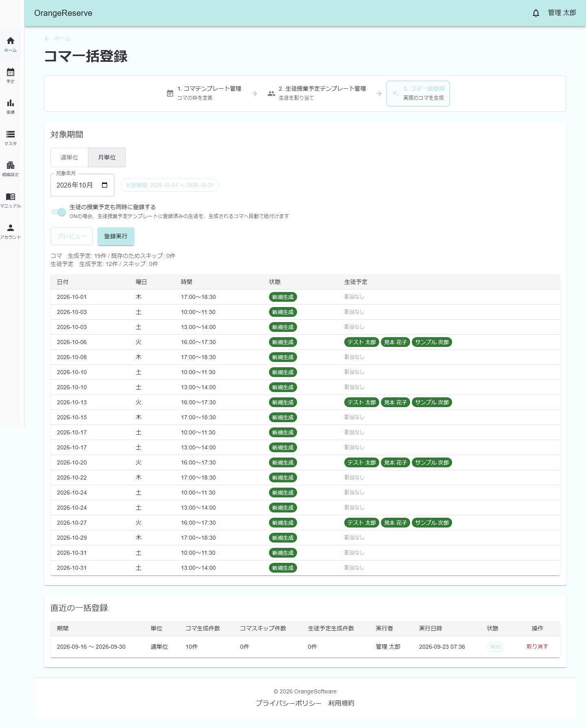Screen dimensions: 586x728
Task: Go to step 3. コマ一括登録
Action: 418,94
